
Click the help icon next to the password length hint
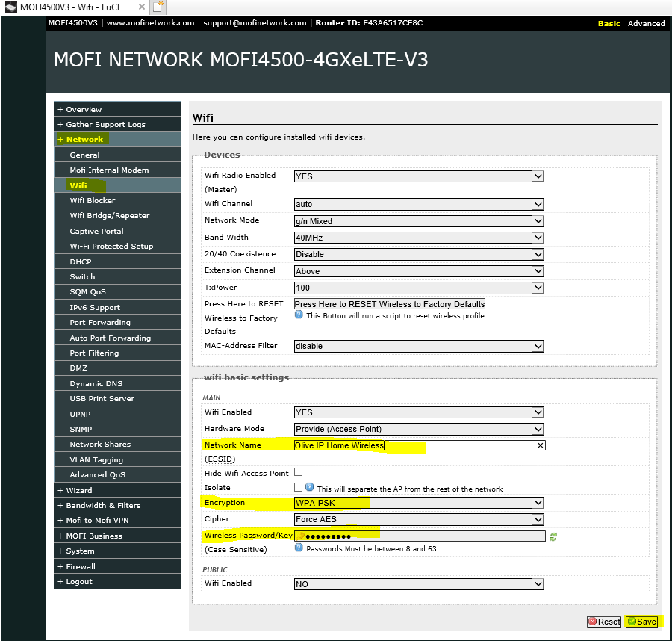click(x=299, y=548)
